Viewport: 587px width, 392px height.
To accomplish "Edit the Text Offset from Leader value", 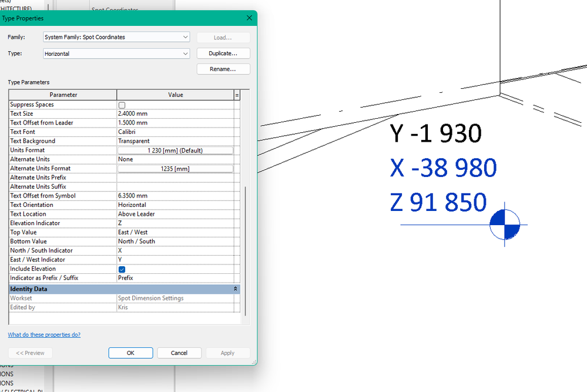I will 175,122.
